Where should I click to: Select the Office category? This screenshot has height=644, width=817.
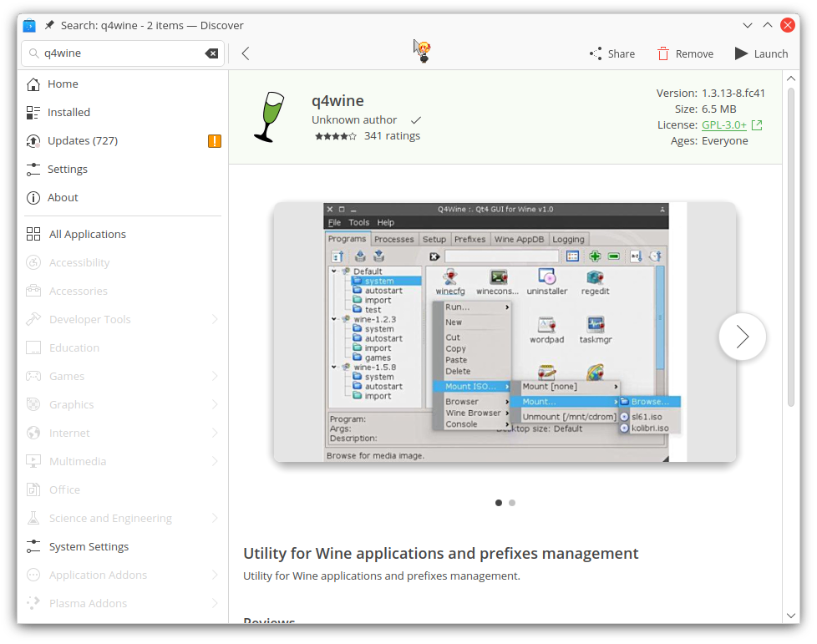point(123,489)
